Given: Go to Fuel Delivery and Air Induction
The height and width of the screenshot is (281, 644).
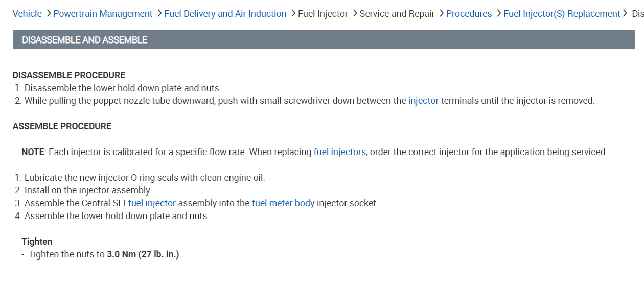Looking at the screenshot, I should [x=225, y=14].
